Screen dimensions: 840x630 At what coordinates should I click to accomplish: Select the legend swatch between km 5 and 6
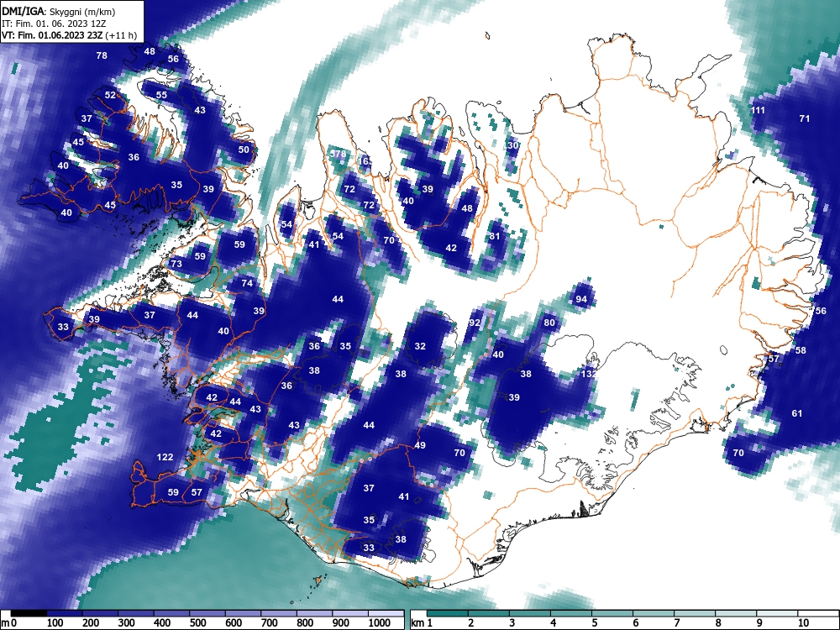point(612,613)
